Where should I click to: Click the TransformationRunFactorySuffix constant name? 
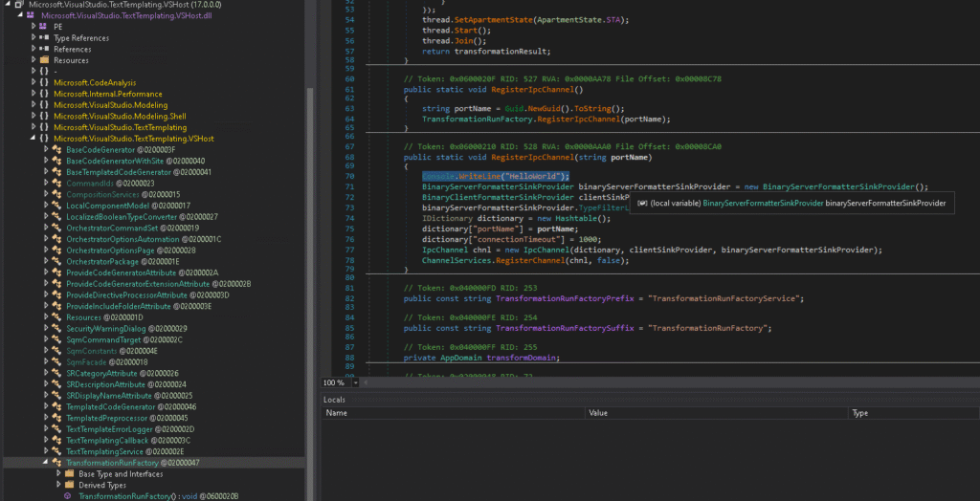(567, 328)
